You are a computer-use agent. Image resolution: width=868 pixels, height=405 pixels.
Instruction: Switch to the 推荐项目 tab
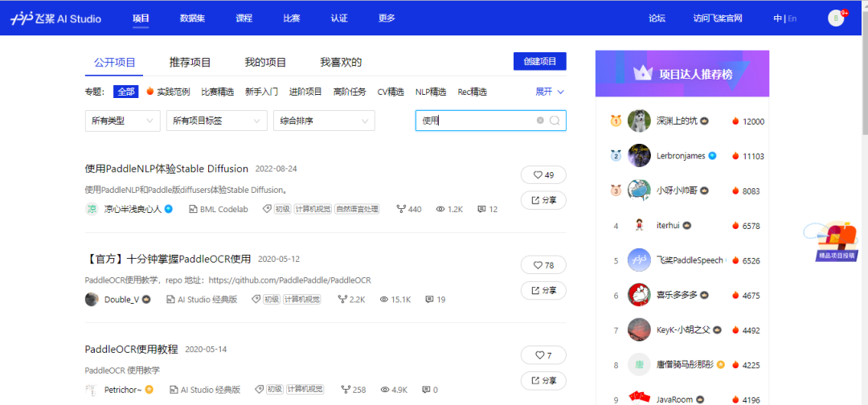pos(190,63)
